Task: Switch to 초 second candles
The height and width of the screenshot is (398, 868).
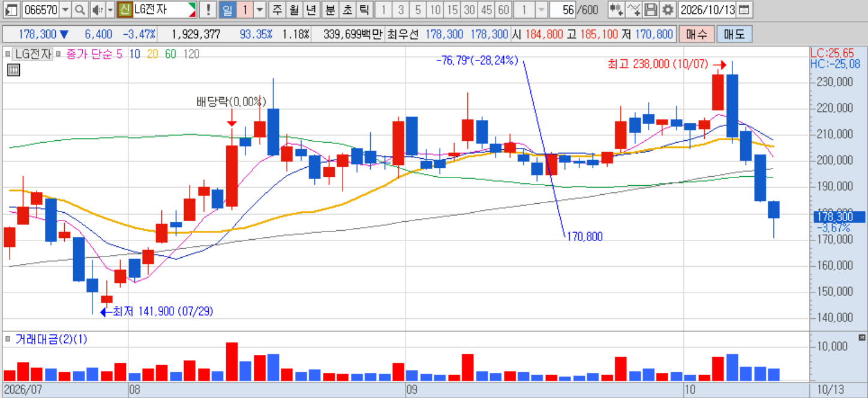Action: (347, 10)
